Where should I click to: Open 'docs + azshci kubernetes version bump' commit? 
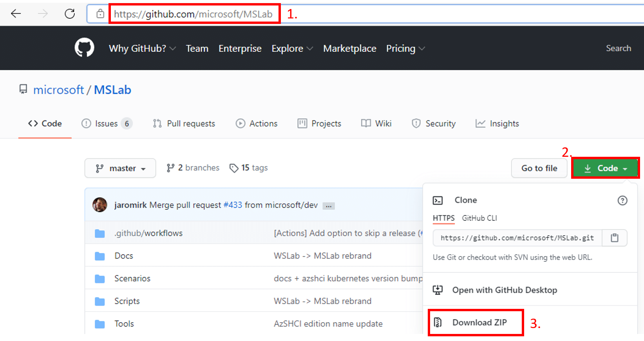tap(348, 279)
